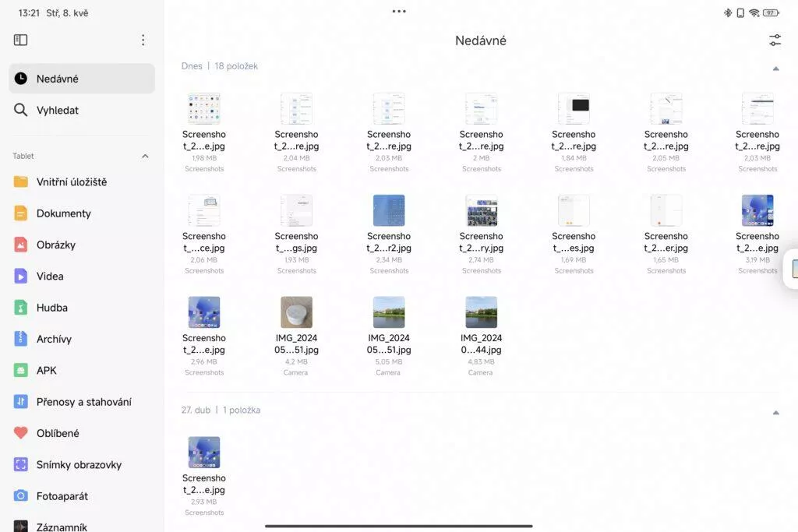
Task: Open the view filter settings icon
Action: coord(775,41)
